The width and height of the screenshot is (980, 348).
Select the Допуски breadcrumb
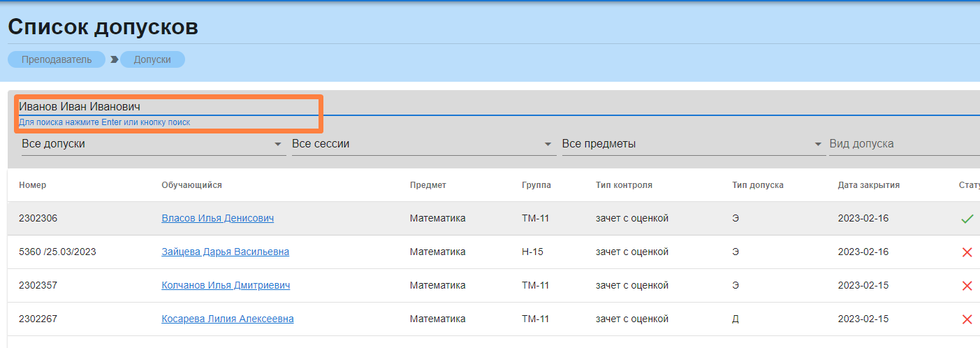point(152,59)
